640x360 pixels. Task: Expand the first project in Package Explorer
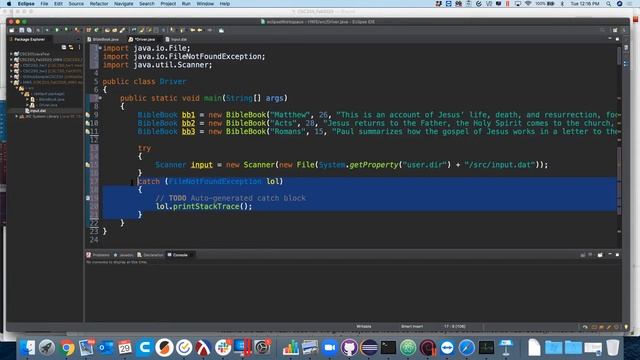pos(11,54)
